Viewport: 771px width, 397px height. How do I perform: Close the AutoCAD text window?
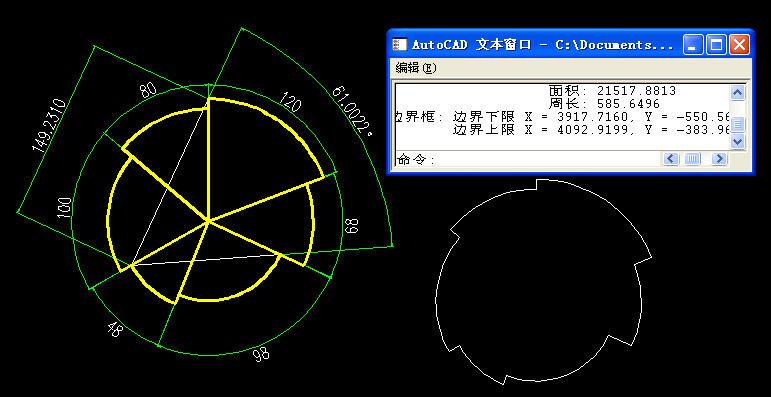[739, 45]
